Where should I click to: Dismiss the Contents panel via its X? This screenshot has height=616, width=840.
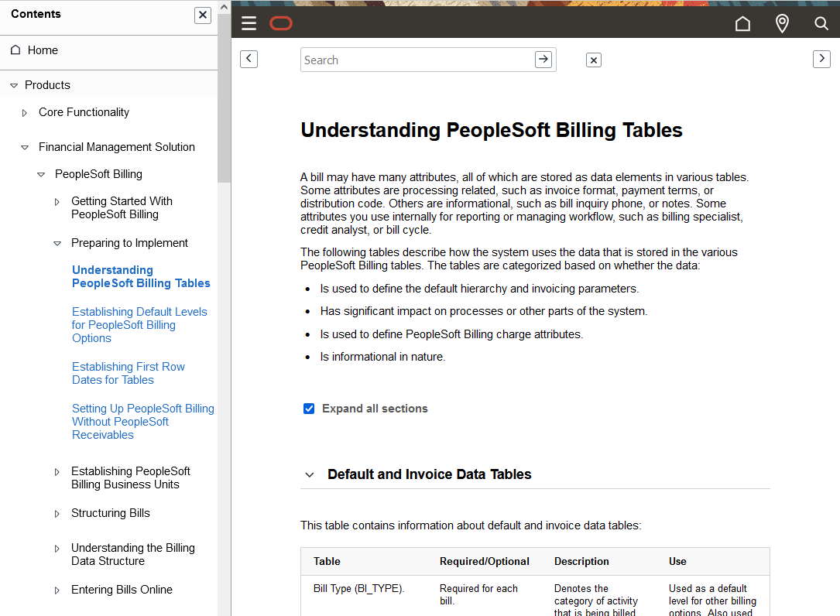tap(202, 15)
